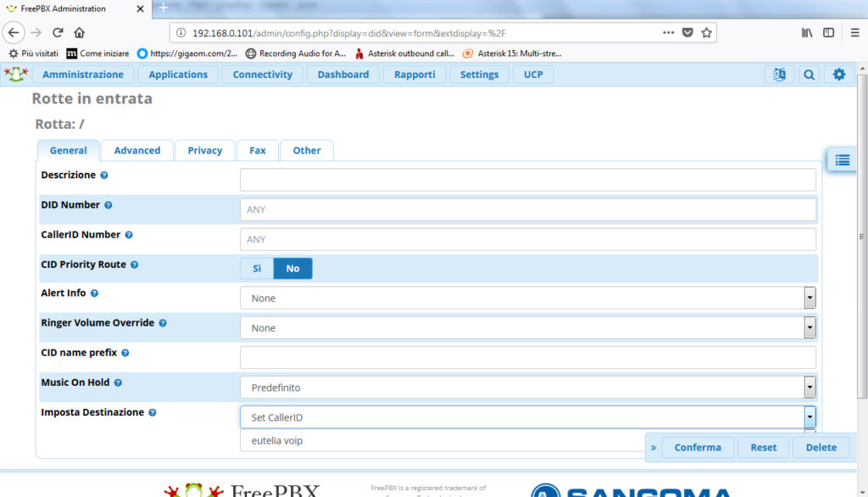The height and width of the screenshot is (497, 868).
Task: Open the route list sidebar icon
Action: [842, 160]
